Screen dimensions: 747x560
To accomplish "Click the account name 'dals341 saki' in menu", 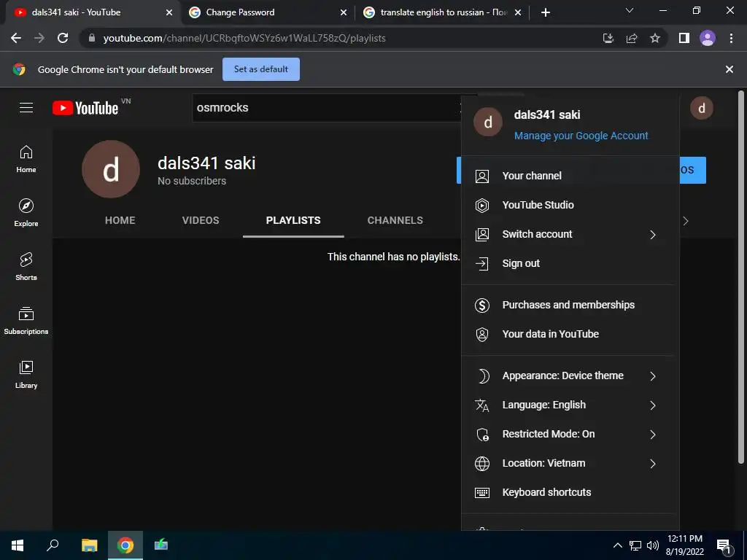I will [547, 114].
